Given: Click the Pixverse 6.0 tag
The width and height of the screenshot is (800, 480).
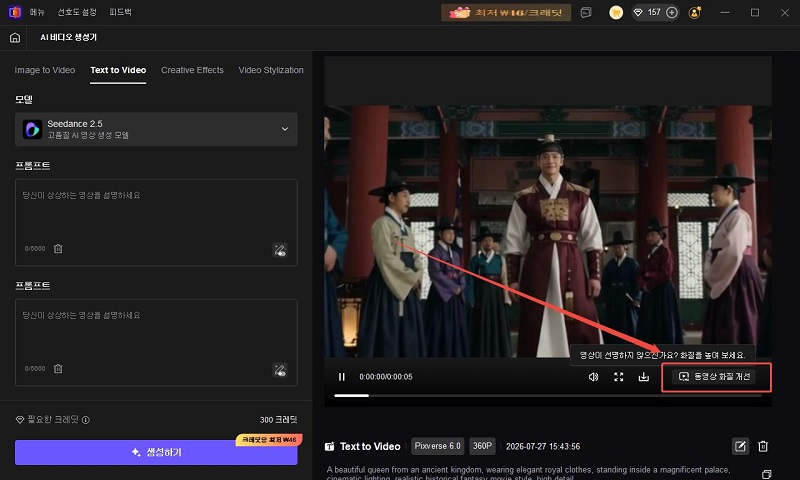Looking at the screenshot, I should [437, 446].
